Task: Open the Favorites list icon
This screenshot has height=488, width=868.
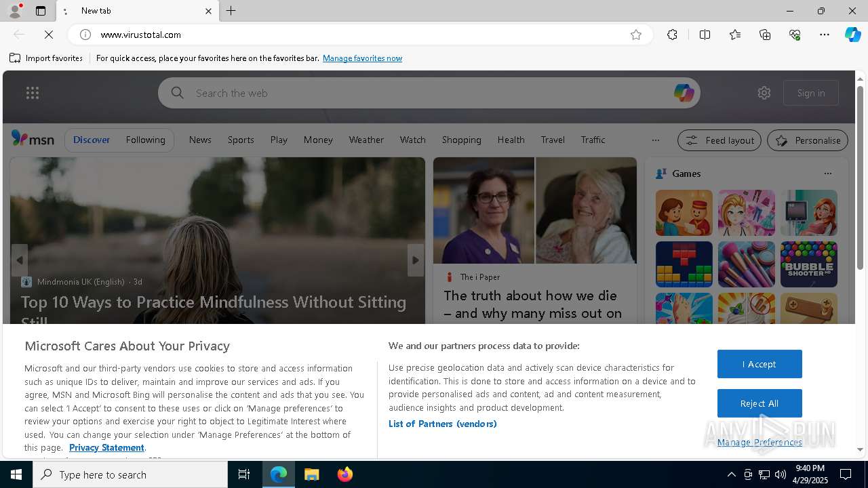Action: pyautogui.click(x=735, y=35)
